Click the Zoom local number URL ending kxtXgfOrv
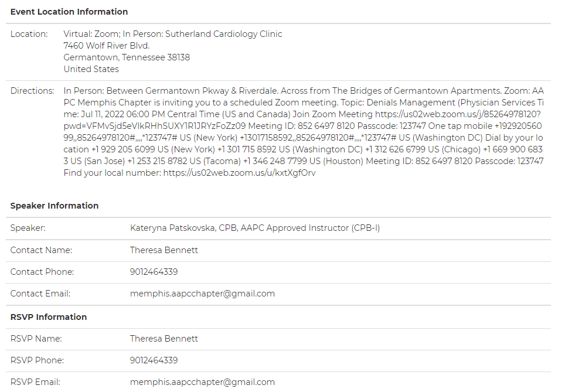565x392 pixels. pyautogui.click(x=239, y=173)
